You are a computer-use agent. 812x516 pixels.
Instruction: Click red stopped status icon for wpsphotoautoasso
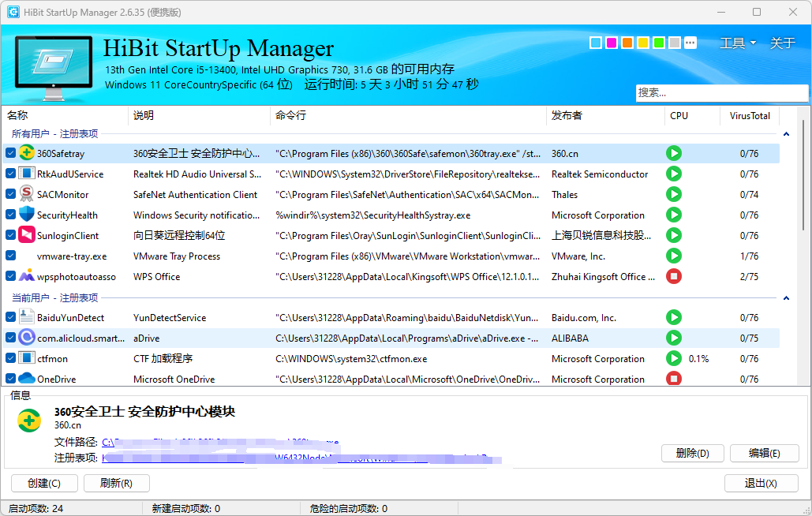(674, 276)
